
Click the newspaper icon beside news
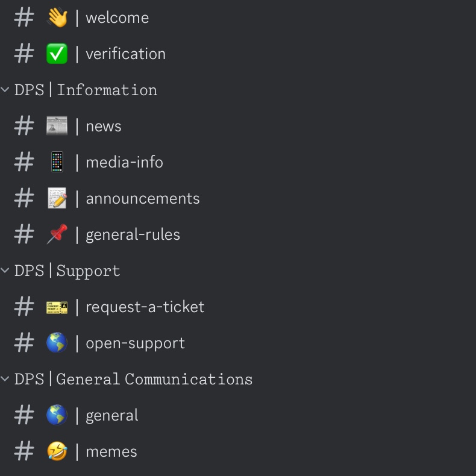(x=57, y=126)
